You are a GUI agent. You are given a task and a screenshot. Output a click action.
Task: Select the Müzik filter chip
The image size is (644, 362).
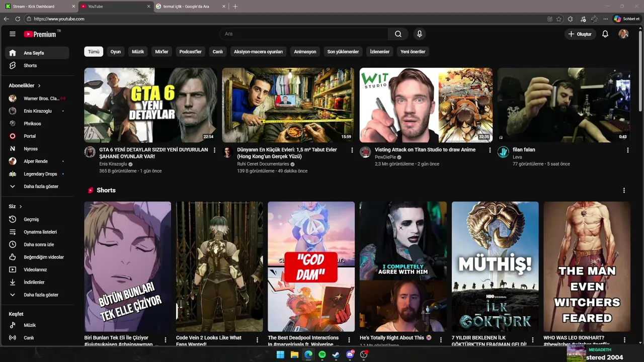pyautogui.click(x=138, y=52)
